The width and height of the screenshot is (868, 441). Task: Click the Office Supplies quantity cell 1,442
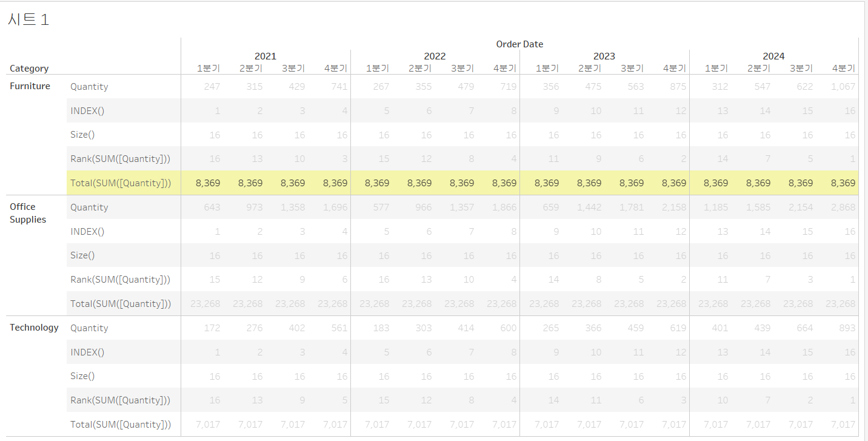(x=589, y=207)
